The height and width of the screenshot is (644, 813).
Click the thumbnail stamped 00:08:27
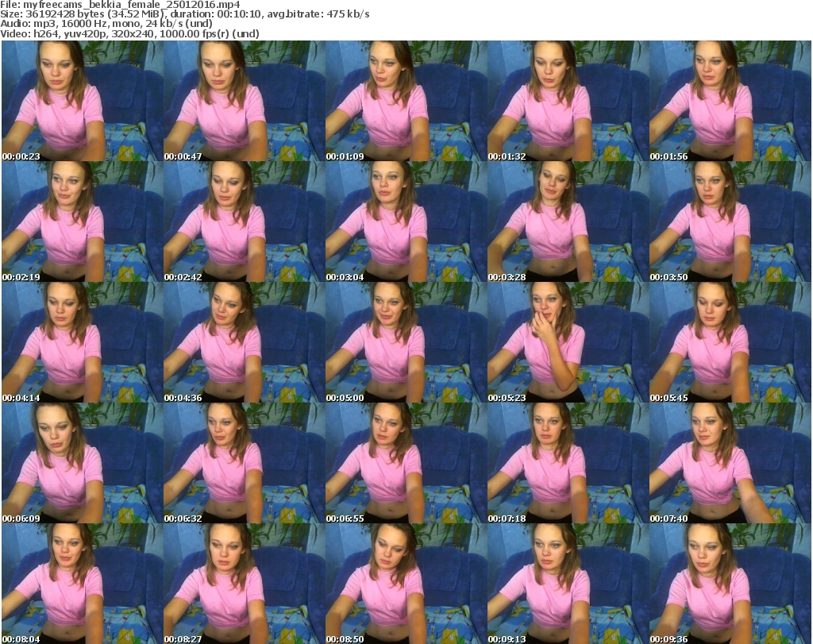tap(245, 584)
